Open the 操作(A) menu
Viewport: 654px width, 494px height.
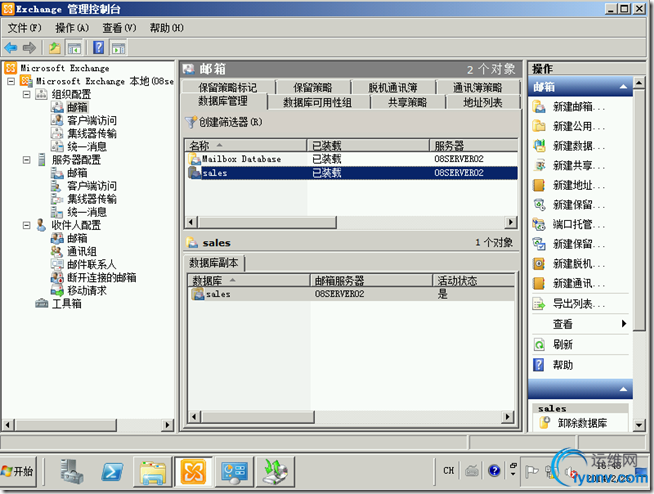pos(72,28)
